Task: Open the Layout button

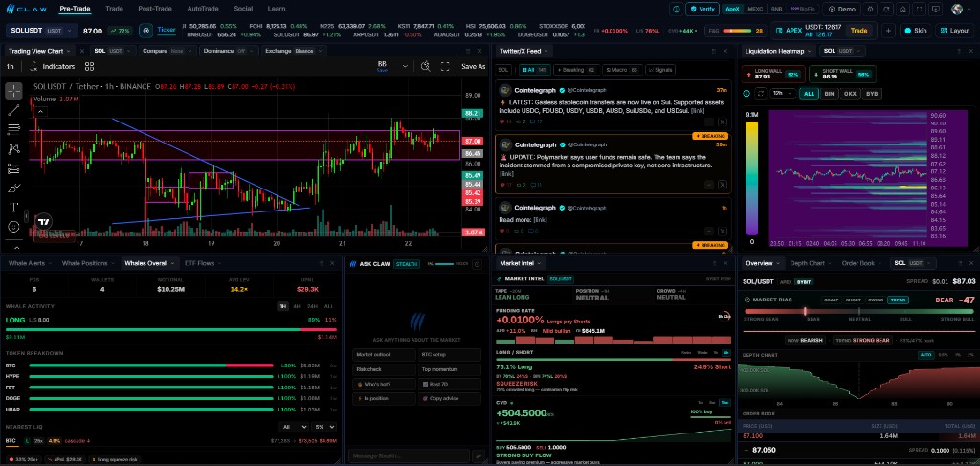Action: click(x=954, y=30)
